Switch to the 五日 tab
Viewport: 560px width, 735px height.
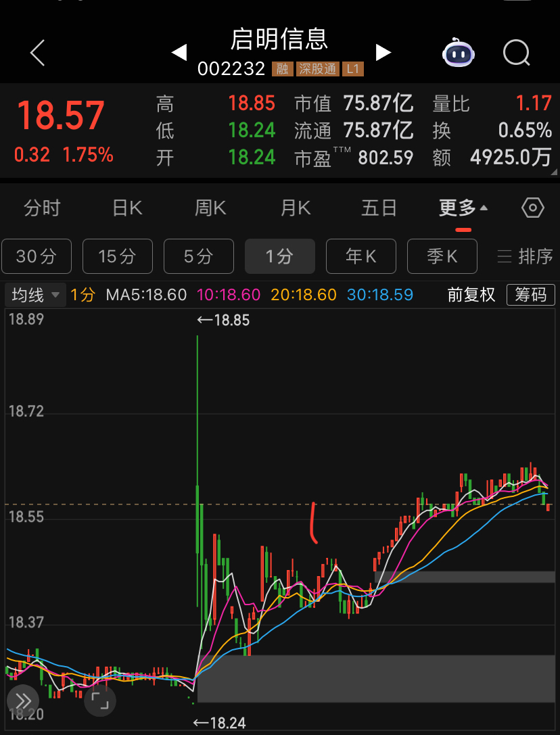coord(379,208)
